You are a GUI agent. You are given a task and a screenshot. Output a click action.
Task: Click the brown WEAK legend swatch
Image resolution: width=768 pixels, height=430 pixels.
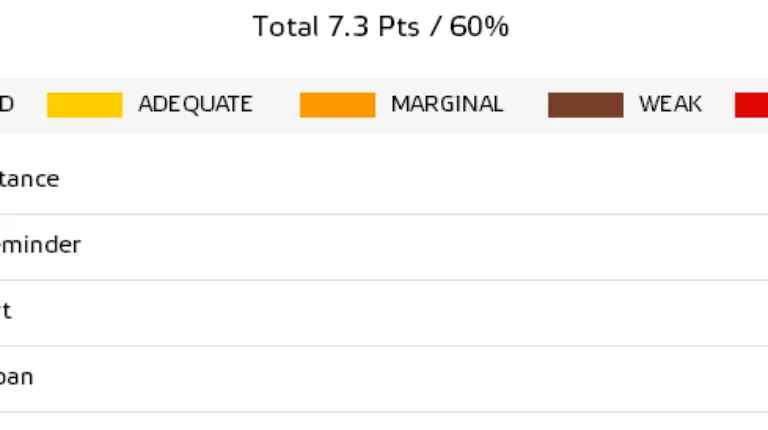tap(585, 105)
